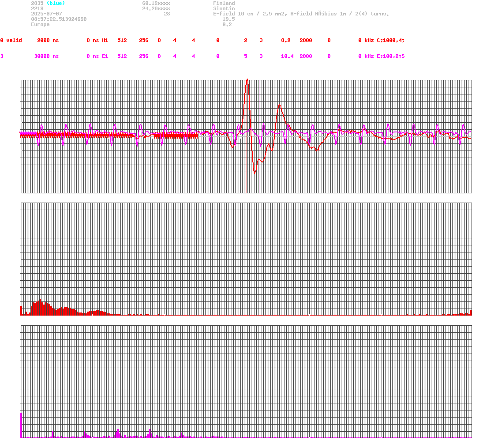Click the town name Siuntio
The image size is (483, 448).
[224, 9]
